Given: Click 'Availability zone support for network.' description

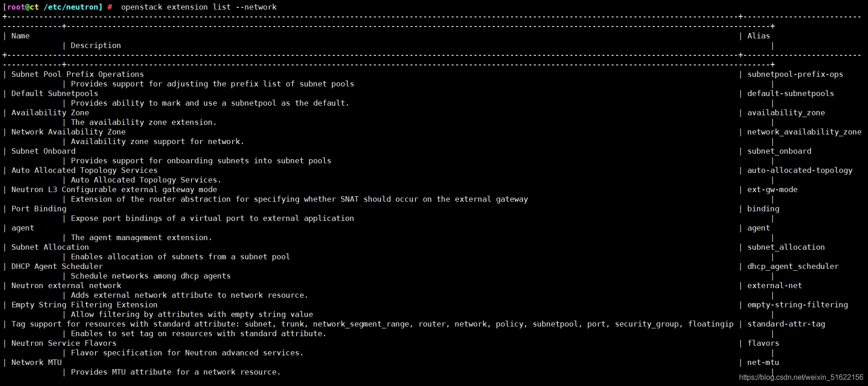Looking at the screenshot, I should tap(158, 142).
